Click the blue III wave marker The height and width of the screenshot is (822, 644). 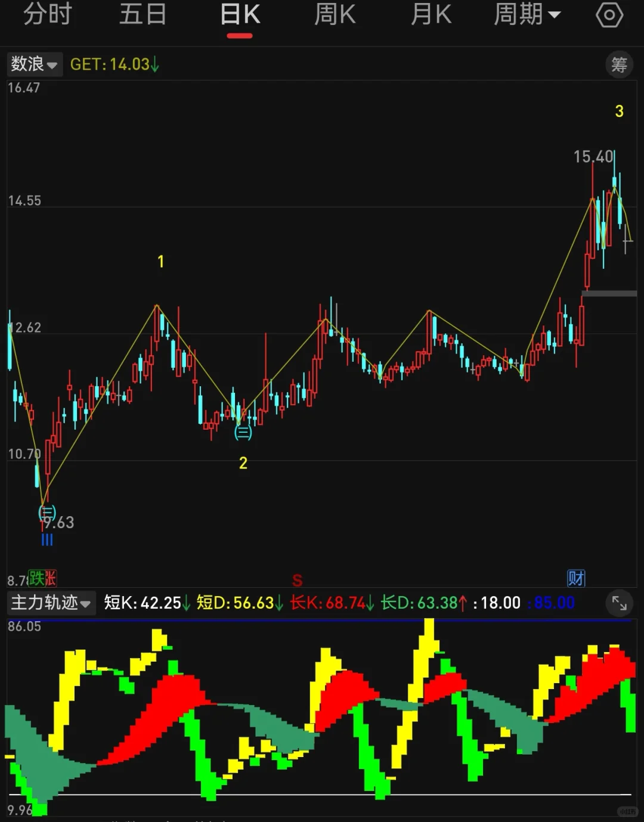(47, 540)
